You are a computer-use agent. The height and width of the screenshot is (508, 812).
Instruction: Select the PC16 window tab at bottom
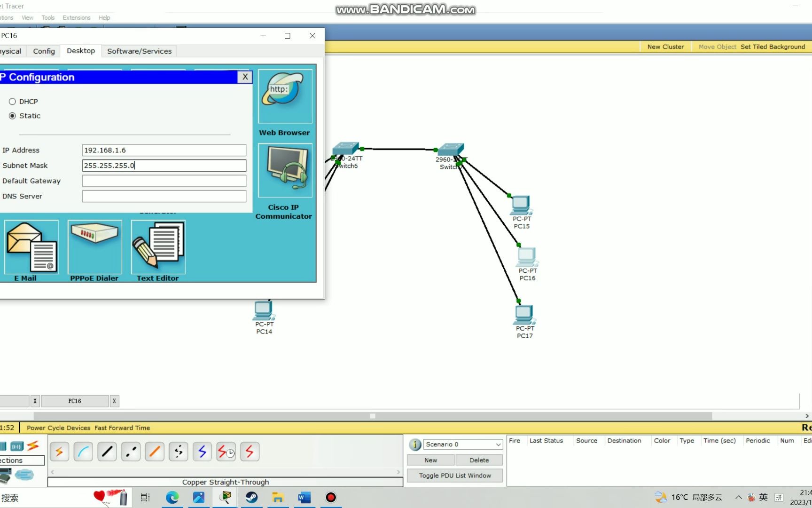(x=75, y=401)
